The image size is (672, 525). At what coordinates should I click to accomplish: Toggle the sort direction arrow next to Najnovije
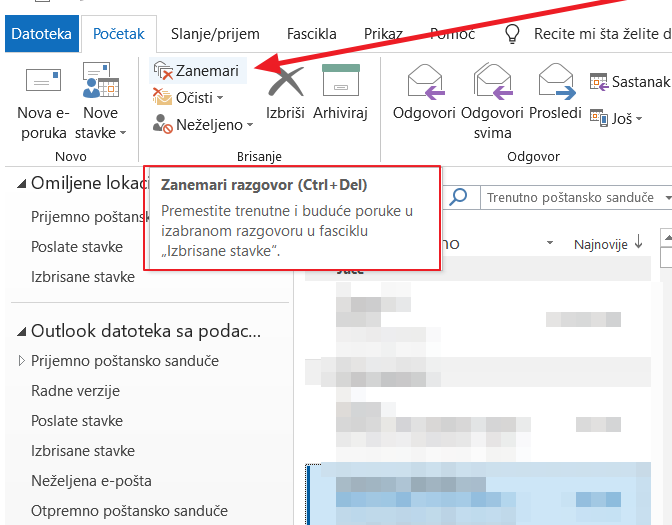(x=639, y=242)
